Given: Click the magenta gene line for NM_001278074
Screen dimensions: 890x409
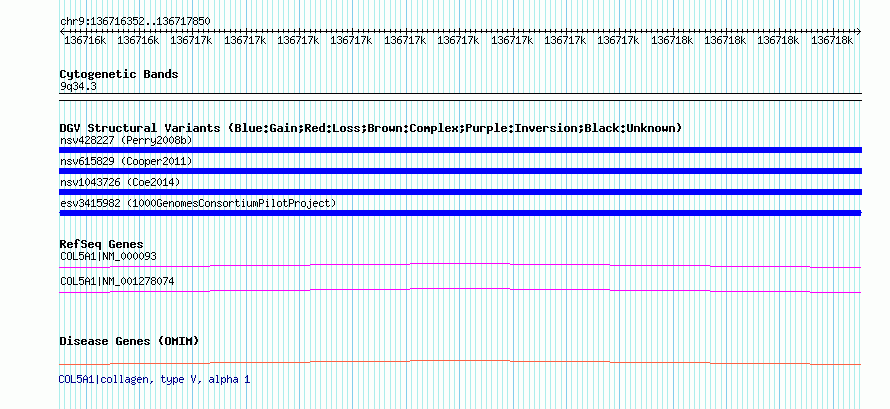Looking at the screenshot, I should pyautogui.click(x=460, y=290).
